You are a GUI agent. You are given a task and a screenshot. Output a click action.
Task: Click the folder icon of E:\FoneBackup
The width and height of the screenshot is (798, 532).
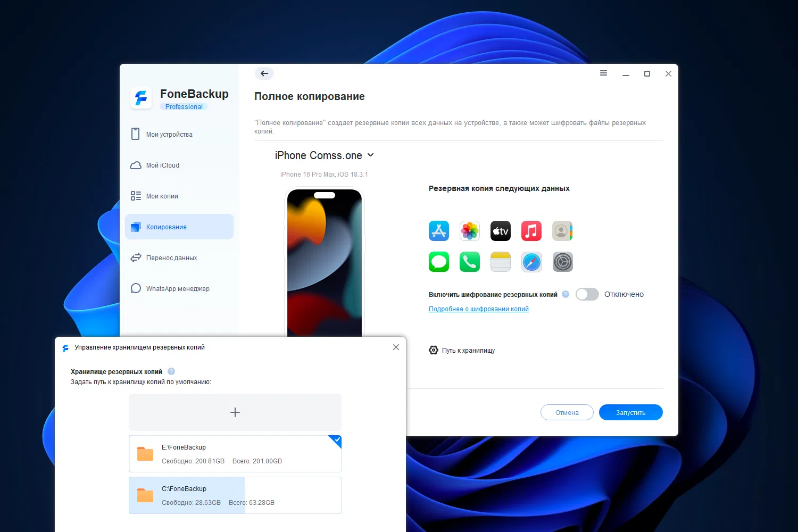point(145,454)
